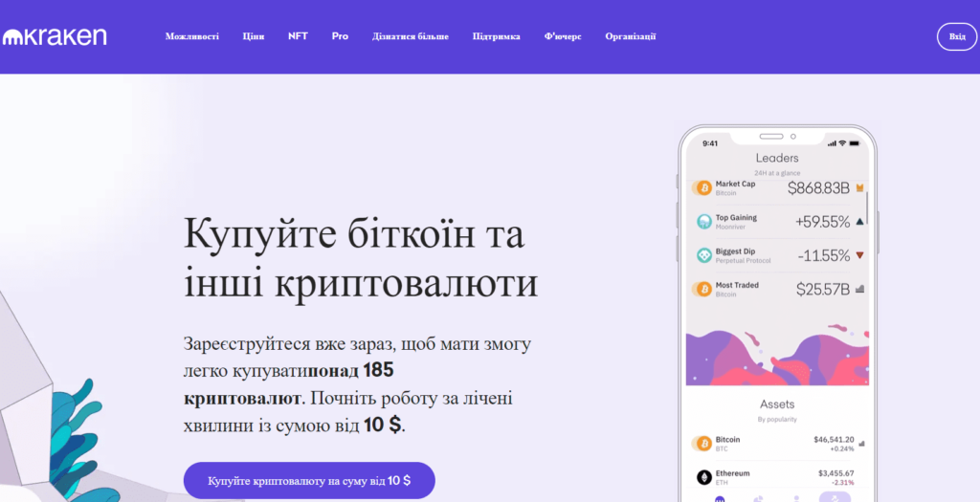Click the Вхід sign-in button
The image size is (980, 502).
[x=957, y=37]
